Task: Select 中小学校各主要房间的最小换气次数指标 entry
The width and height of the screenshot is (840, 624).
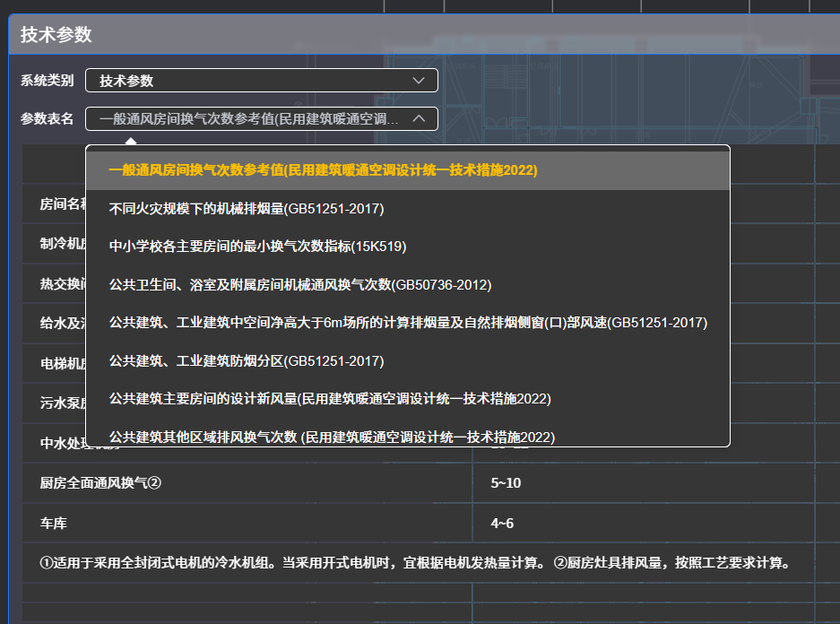Action: tap(251, 247)
